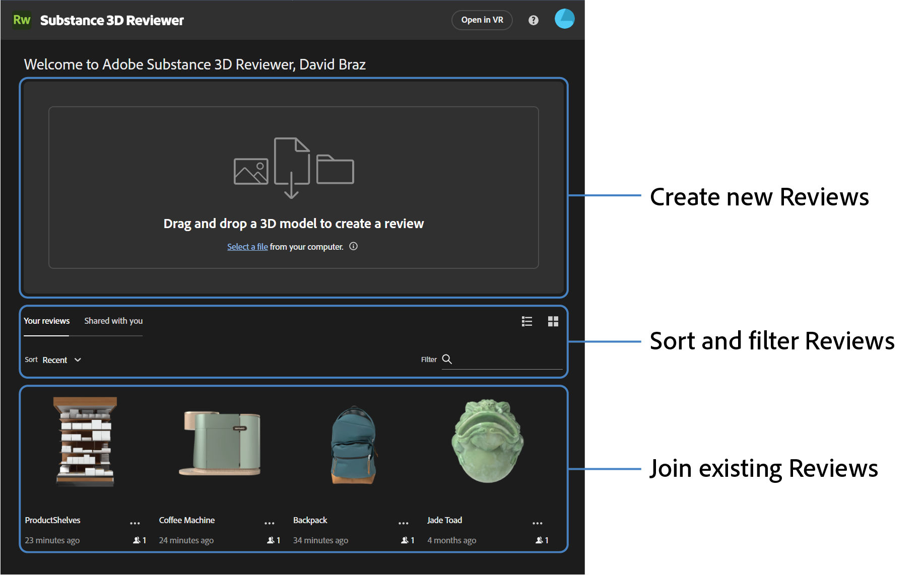The image size is (924, 575).
Task: Open more options for Coffee Machine review
Action: coord(270,523)
